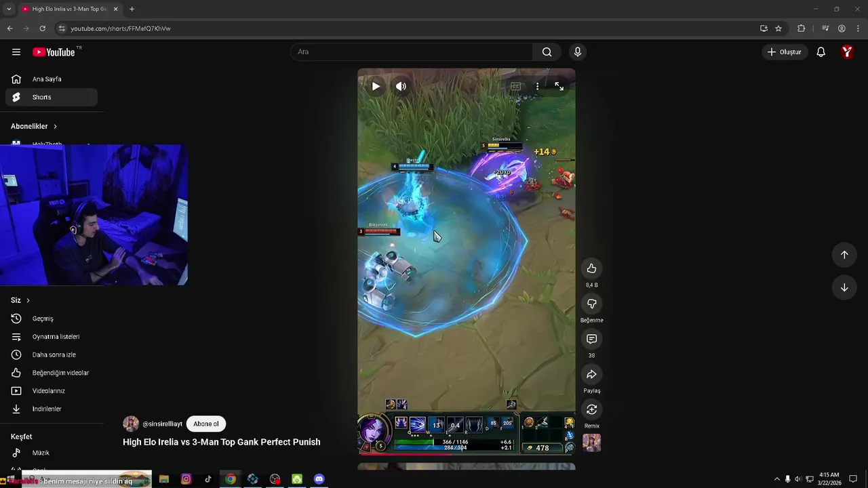This screenshot has height=488, width=868.
Task: Click the sinsirelliayt channel avatar
Action: click(131, 424)
